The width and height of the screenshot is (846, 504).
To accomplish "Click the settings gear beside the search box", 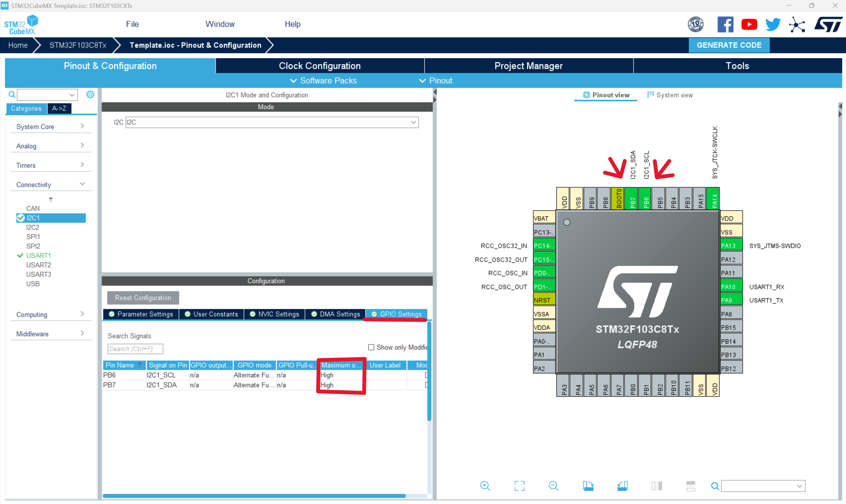I will [x=90, y=95].
